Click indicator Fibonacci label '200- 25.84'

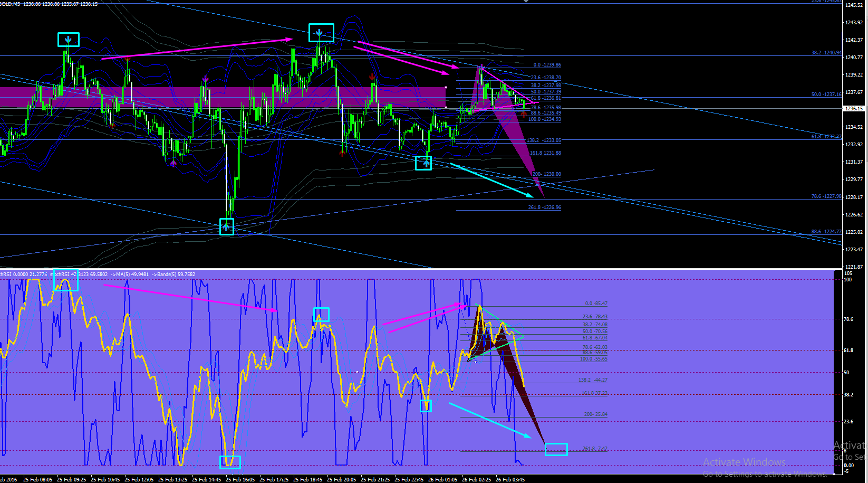[596, 414]
